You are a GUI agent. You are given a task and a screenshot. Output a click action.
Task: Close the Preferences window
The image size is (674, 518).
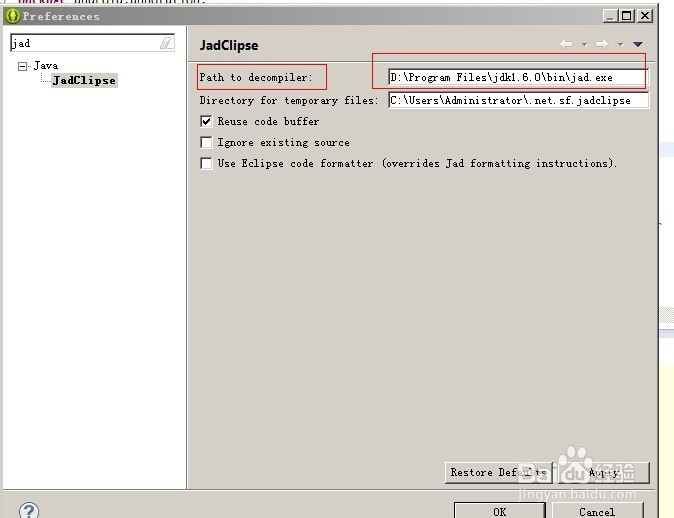pos(645,16)
